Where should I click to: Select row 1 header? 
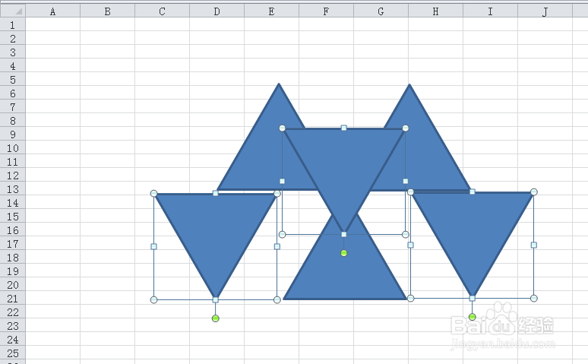tap(13, 24)
